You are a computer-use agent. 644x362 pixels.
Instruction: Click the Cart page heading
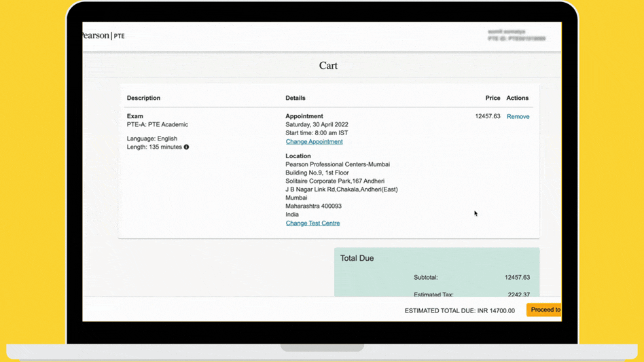coord(328,66)
